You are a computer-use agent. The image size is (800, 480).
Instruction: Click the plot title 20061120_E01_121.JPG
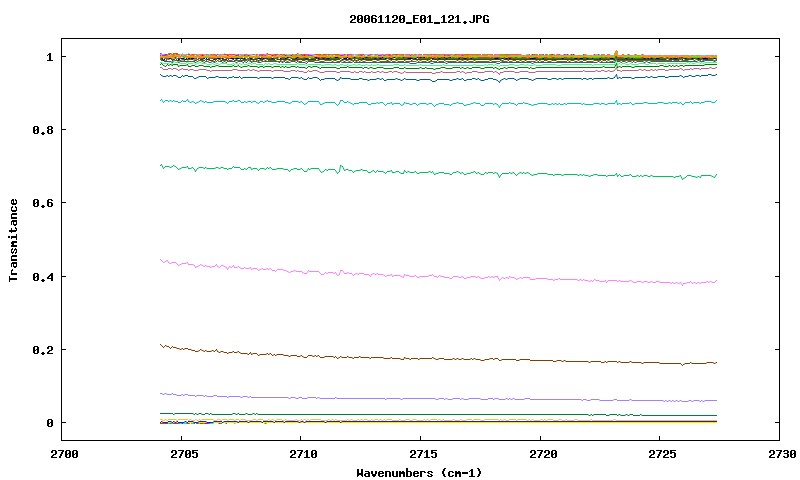tap(419, 19)
